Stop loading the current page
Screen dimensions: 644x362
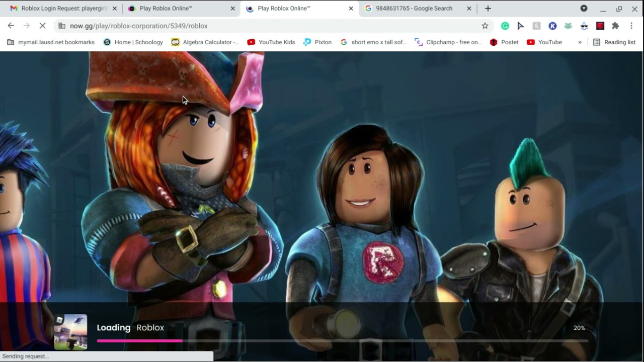coord(43,26)
